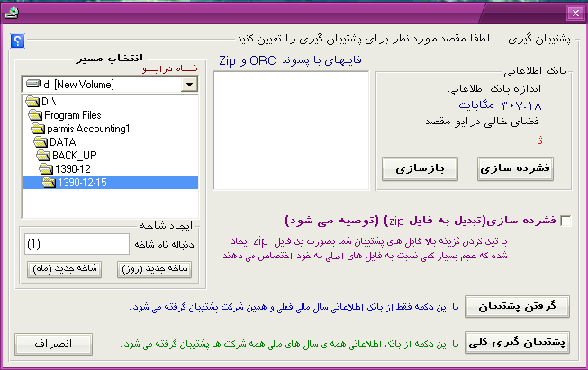588x370 pixels.
Task: Click the گرفتن پشتیبان button
Action: point(517,307)
